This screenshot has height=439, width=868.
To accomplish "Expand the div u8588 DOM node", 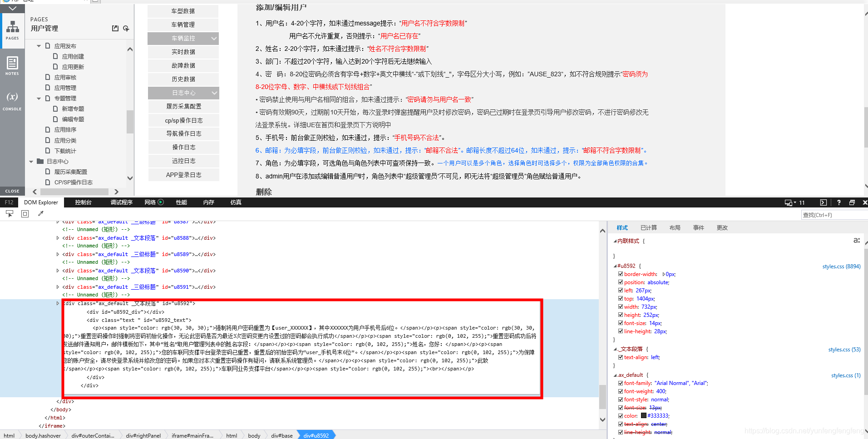I will (x=58, y=238).
